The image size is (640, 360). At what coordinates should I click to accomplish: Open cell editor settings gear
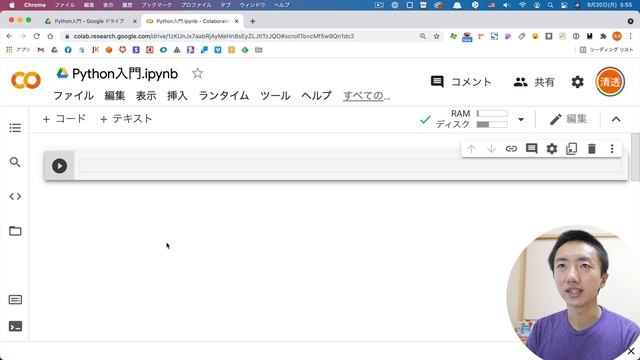[x=552, y=149]
